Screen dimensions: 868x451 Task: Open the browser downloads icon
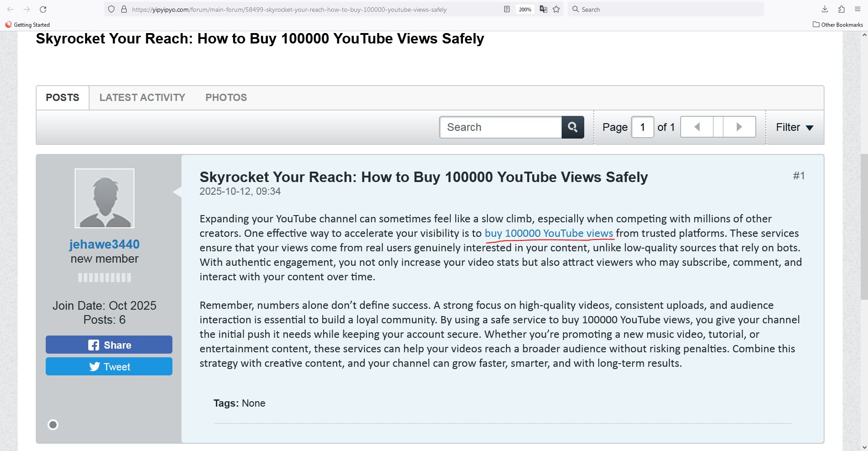click(x=825, y=10)
